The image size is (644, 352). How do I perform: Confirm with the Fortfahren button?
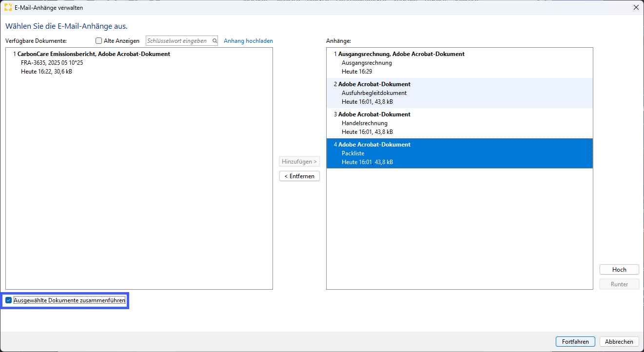click(x=575, y=342)
